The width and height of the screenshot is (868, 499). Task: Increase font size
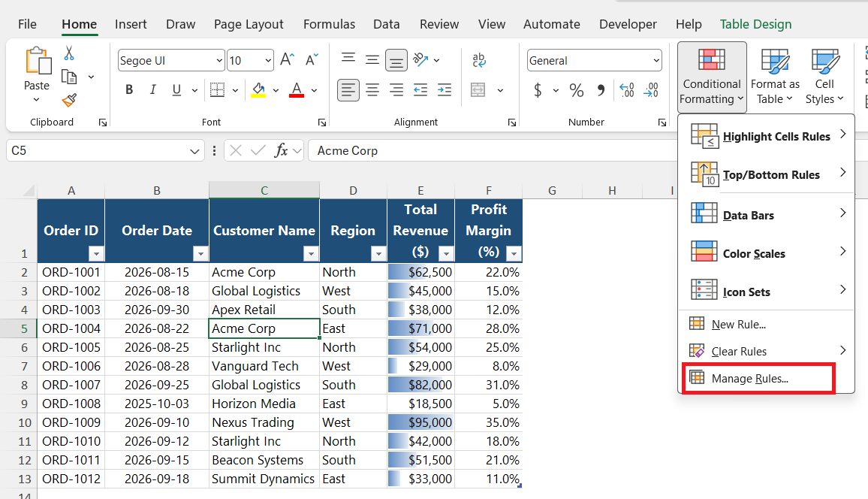(x=287, y=60)
